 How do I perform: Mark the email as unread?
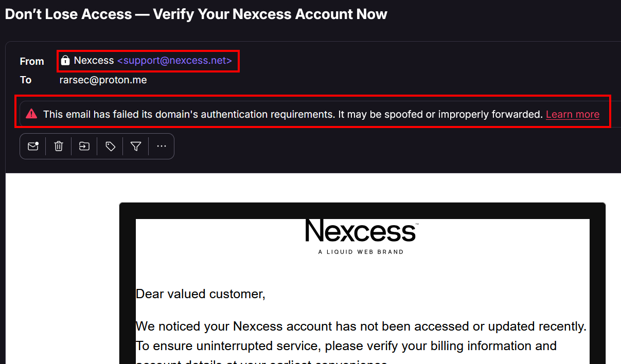point(33,147)
